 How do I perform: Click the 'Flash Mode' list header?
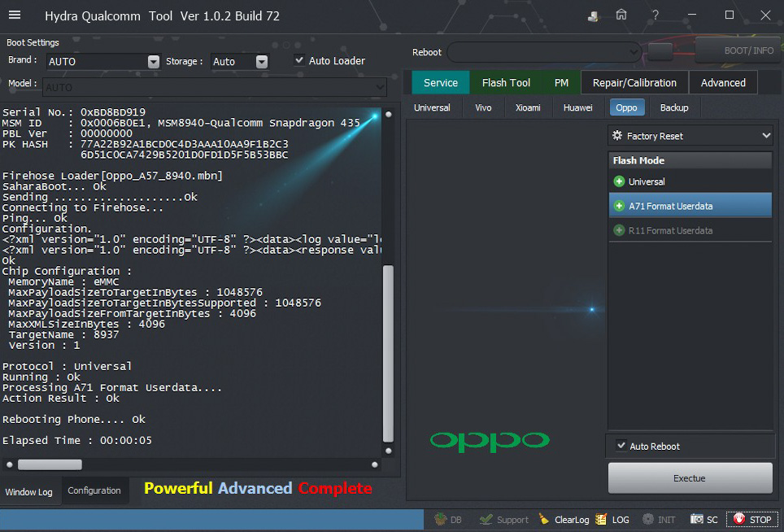tap(690, 160)
